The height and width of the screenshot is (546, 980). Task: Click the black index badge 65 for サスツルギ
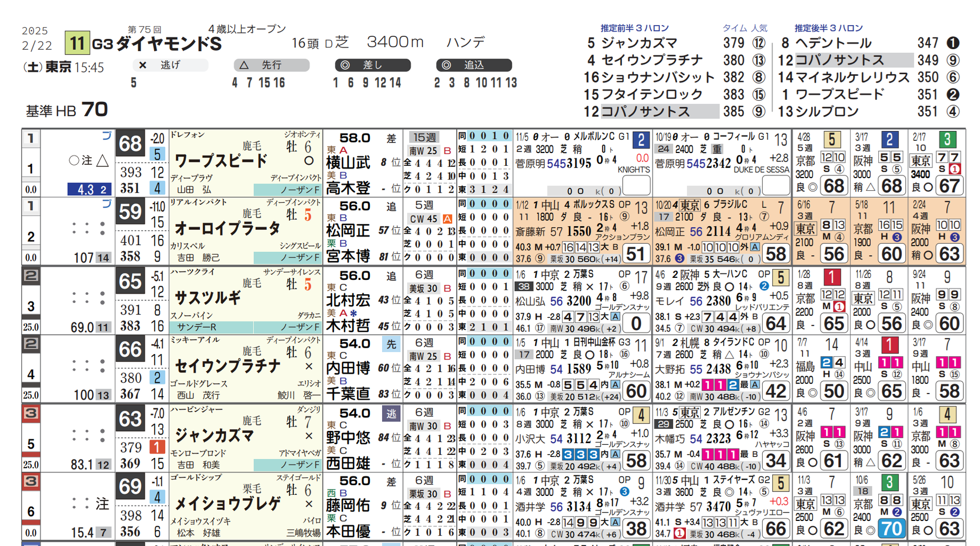[x=130, y=280]
